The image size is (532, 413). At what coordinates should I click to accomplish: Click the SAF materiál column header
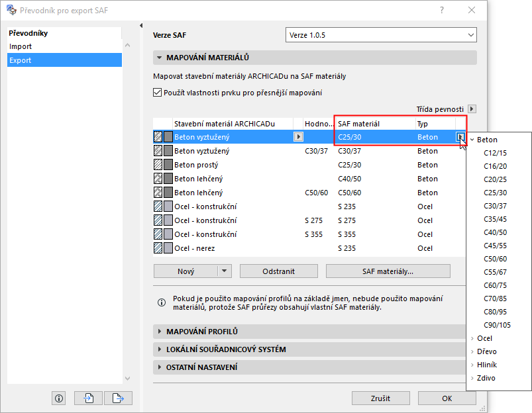[376, 124]
